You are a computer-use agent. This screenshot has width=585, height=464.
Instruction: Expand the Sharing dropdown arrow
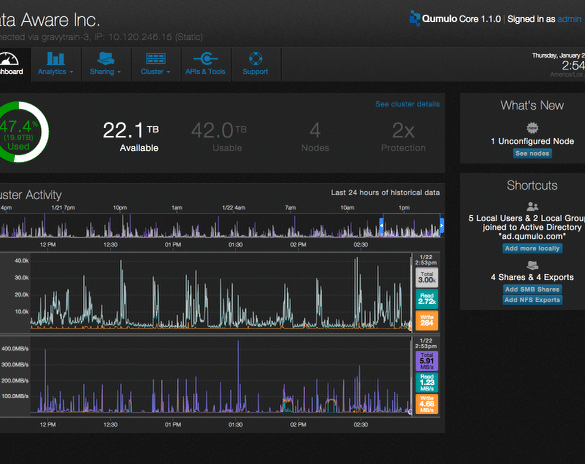(119, 72)
